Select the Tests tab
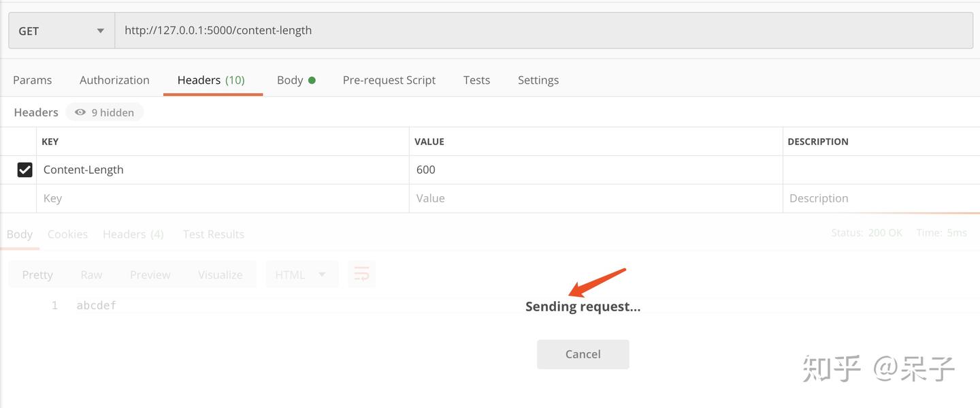The width and height of the screenshot is (980, 408). [x=476, y=80]
